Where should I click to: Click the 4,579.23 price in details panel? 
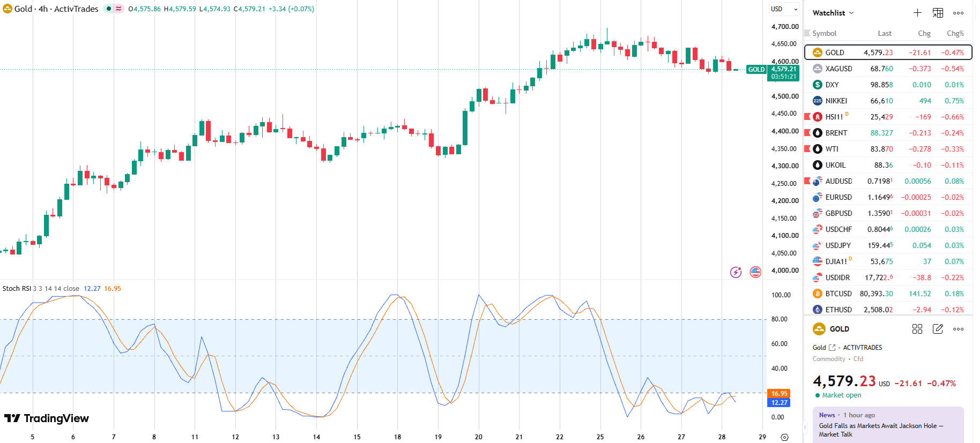(x=844, y=381)
